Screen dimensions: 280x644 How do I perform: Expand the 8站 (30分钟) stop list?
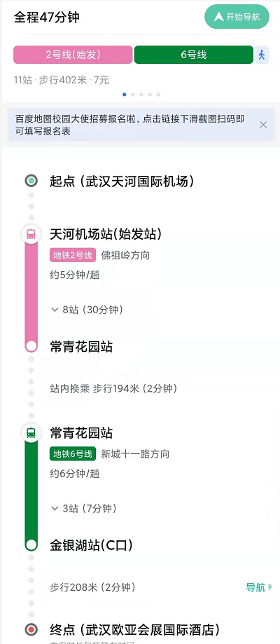coord(87,310)
